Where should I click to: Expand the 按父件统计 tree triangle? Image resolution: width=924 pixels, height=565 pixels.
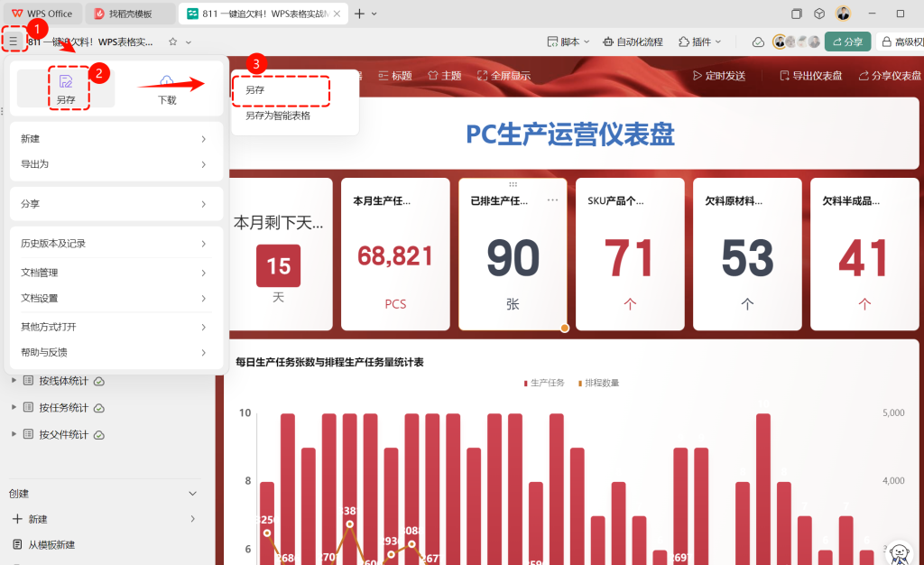(x=14, y=434)
